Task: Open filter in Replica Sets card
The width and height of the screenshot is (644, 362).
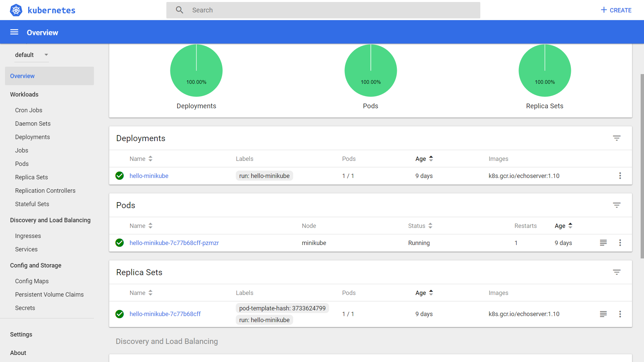Action: tap(616, 272)
